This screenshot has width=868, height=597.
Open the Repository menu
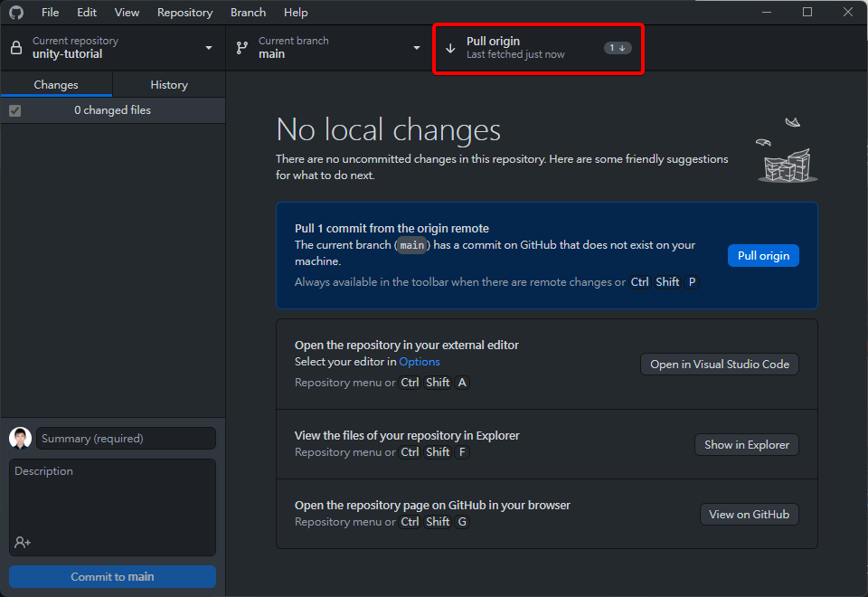[x=184, y=12]
